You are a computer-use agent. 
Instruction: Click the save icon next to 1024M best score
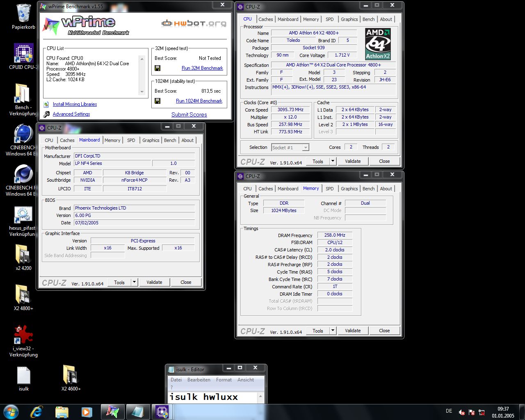(157, 101)
